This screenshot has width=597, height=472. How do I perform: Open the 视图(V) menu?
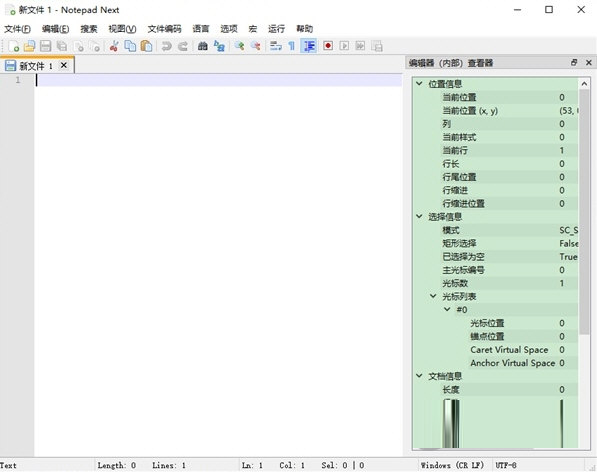[122, 29]
